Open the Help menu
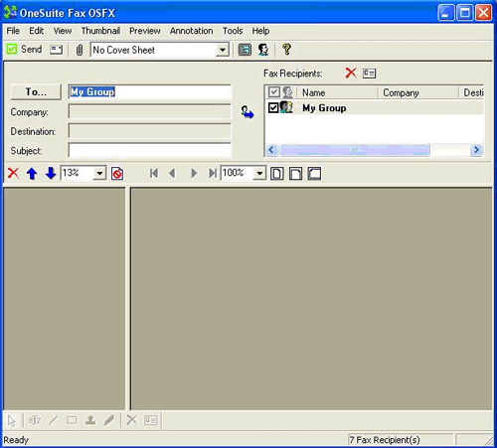The image size is (497, 448). point(260,31)
